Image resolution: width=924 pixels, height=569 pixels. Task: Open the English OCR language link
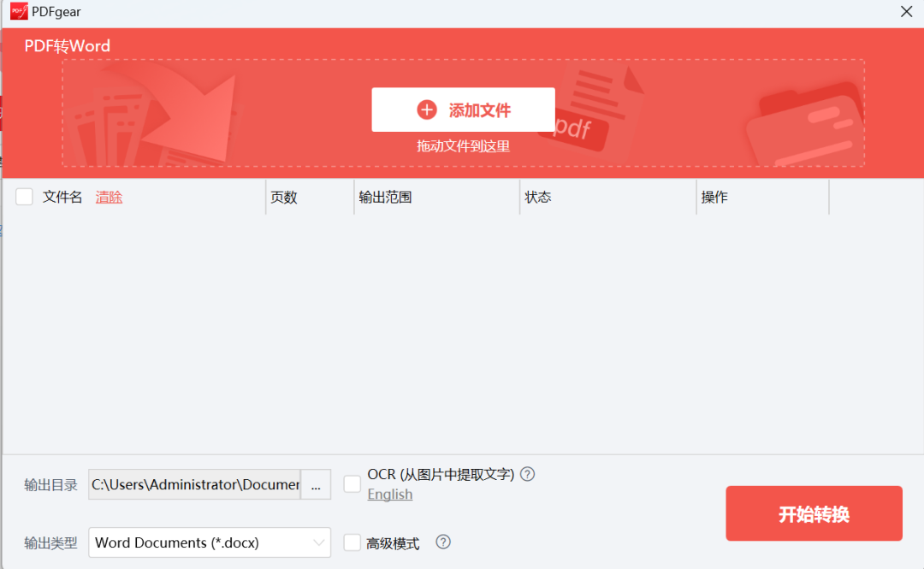[389, 494]
